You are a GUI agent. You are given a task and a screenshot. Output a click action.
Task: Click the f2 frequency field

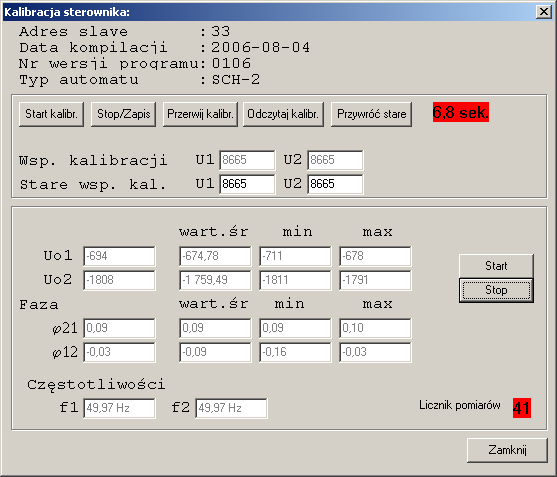click(231, 408)
